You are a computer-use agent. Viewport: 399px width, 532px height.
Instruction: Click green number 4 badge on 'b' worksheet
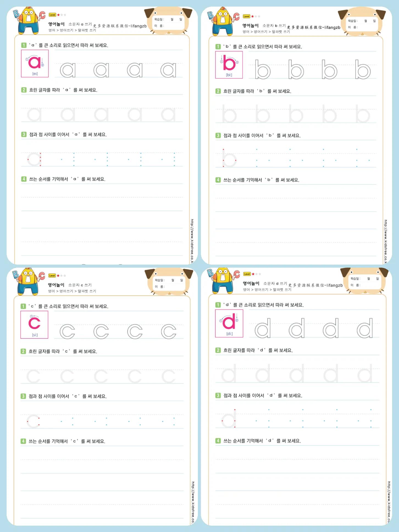[x=218, y=180]
